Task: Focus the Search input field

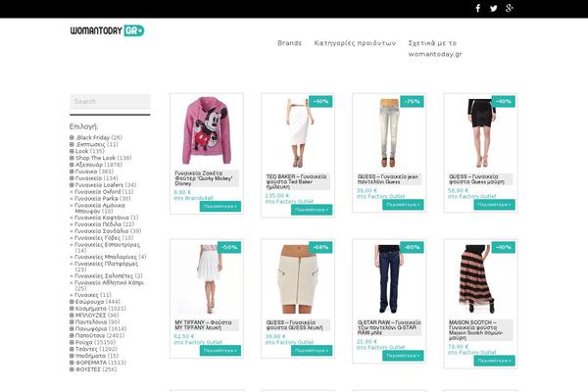Action: point(110,101)
